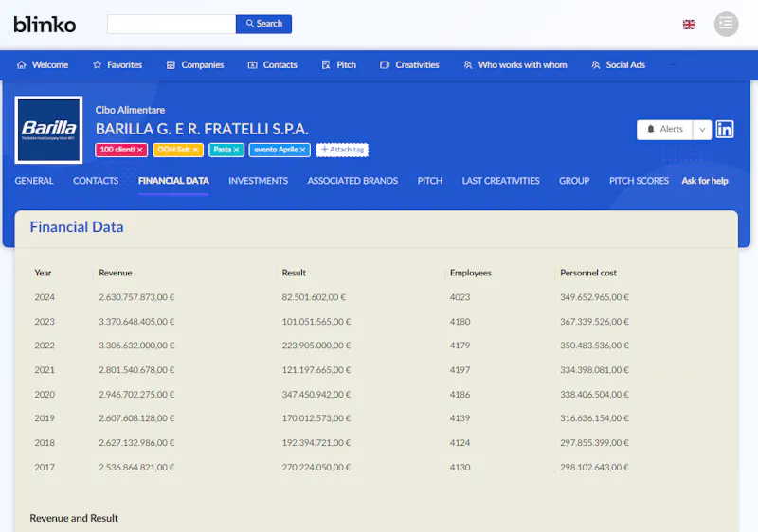This screenshot has width=758, height=532.
Task: Select 2024 revenue 2.630.757.873,00 €
Action: click(x=136, y=297)
